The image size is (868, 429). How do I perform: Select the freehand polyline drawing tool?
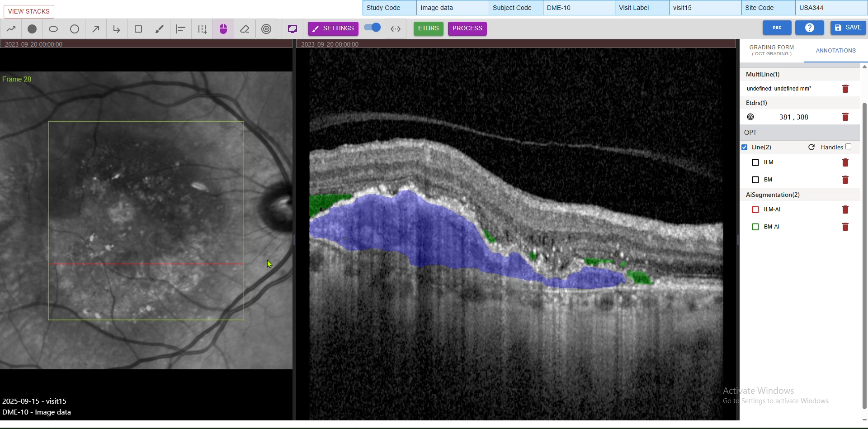pyautogui.click(x=11, y=29)
